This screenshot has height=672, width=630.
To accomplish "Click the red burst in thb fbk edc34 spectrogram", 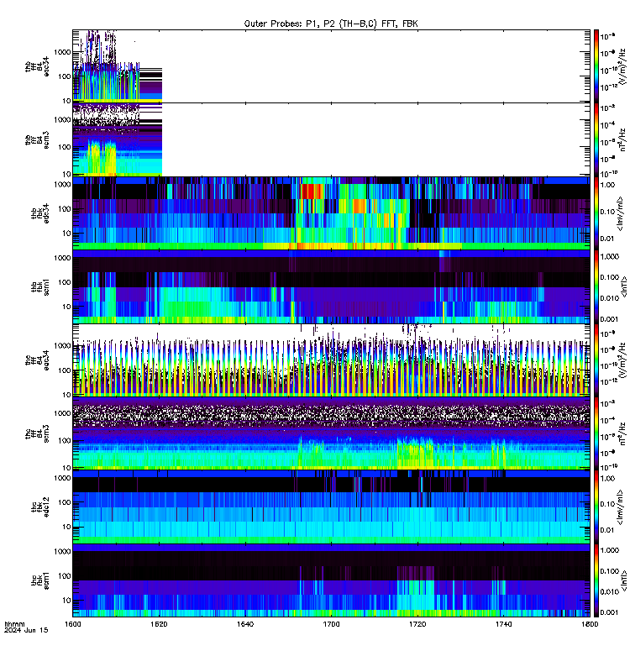I will (312, 192).
